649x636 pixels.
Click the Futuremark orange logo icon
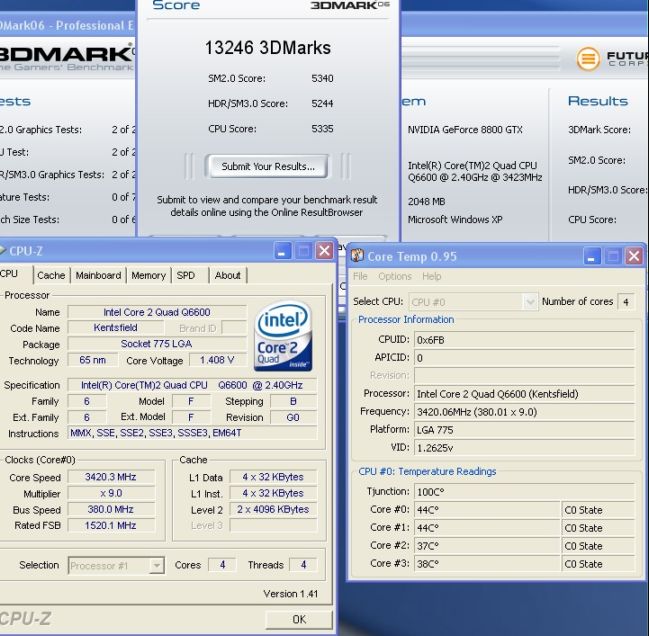588,58
